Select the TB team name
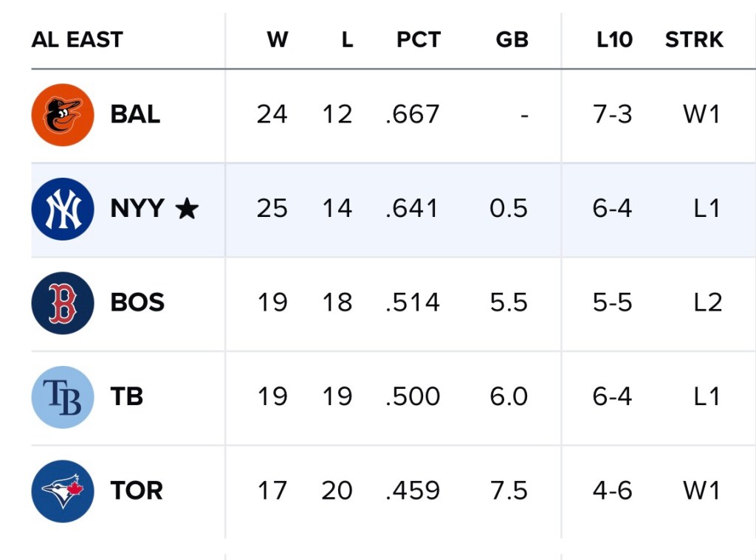 click(126, 397)
